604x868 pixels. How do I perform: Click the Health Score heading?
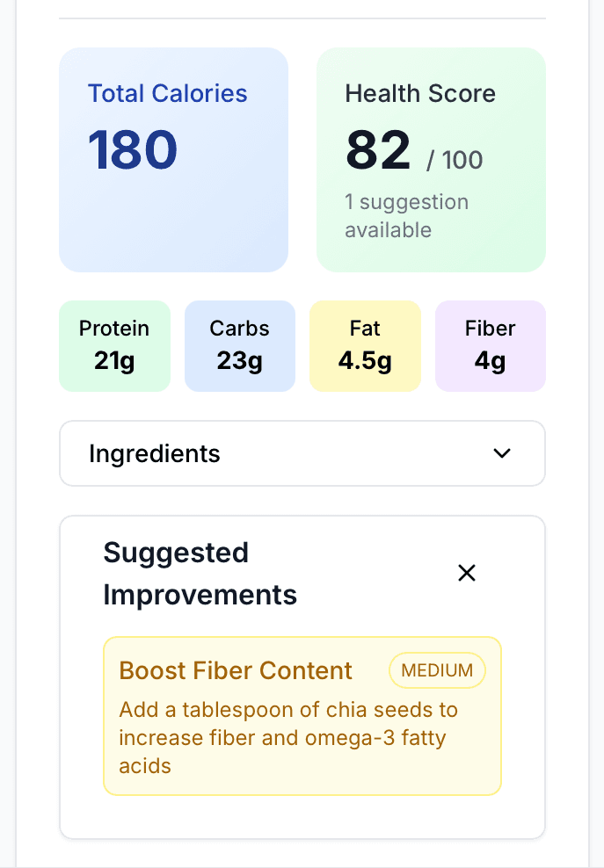[420, 94]
